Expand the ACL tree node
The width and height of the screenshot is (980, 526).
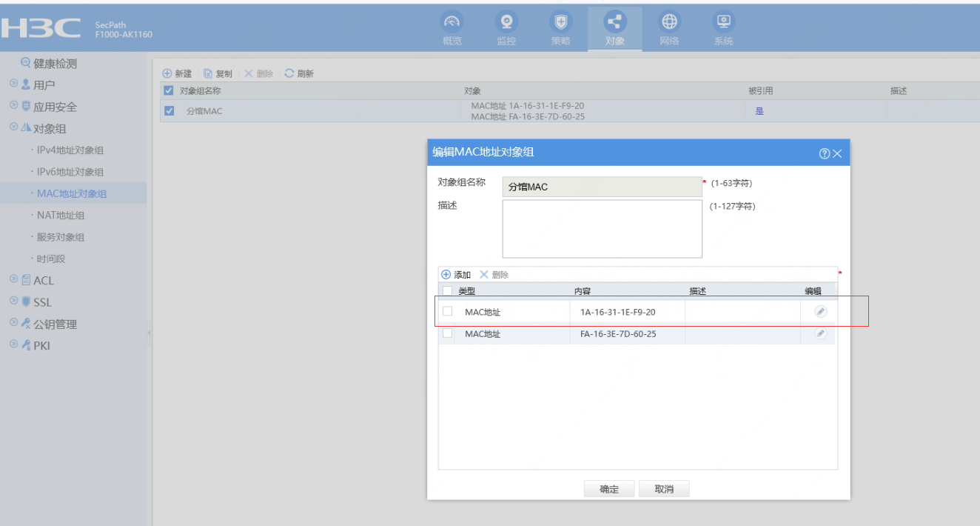pyautogui.click(x=13, y=279)
